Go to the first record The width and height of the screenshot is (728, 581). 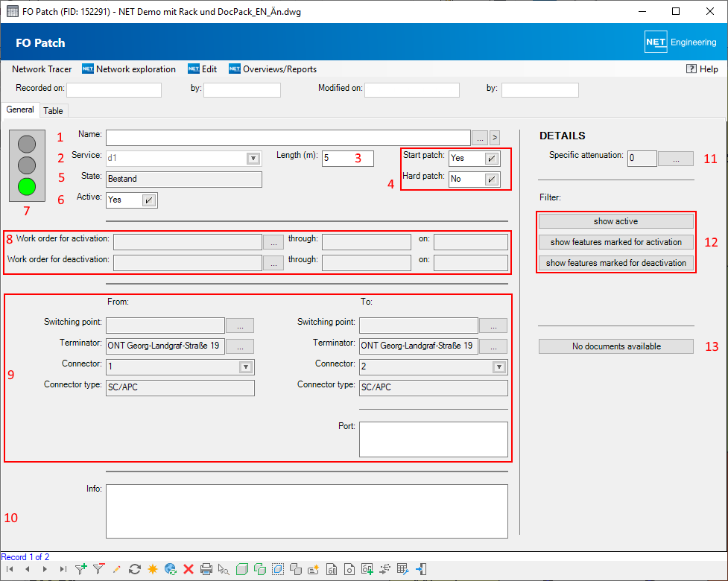point(9,569)
